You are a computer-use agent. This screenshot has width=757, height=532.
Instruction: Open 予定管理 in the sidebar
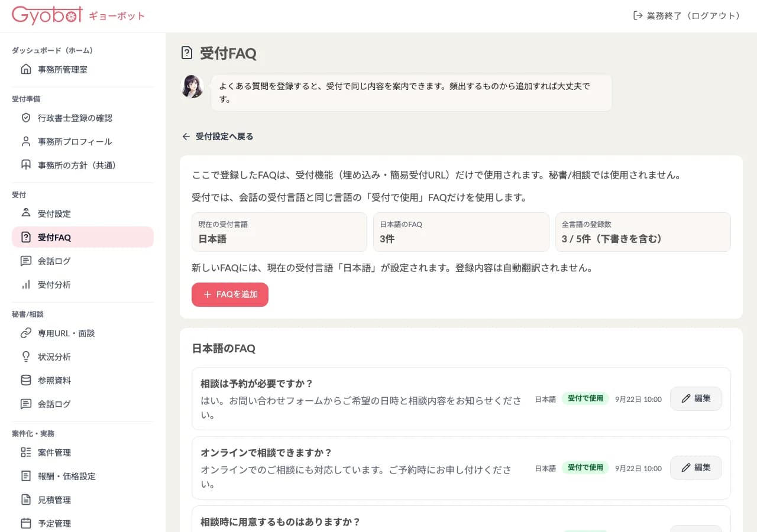point(83,523)
